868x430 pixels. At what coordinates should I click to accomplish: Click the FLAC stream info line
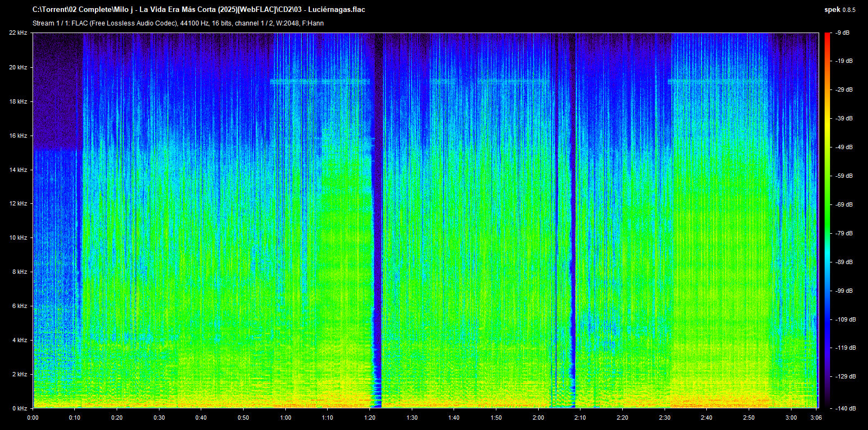pos(178,23)
